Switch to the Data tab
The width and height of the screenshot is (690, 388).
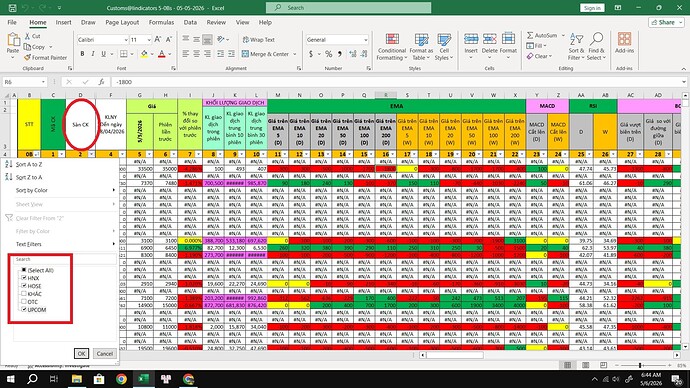click(190, 22)
